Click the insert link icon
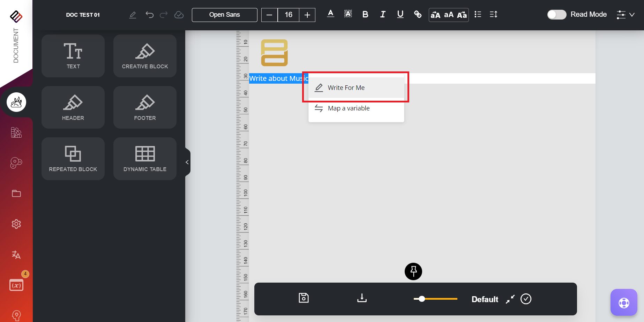The height and width of the screenshot is (322, 644). (x=418, y=14)
